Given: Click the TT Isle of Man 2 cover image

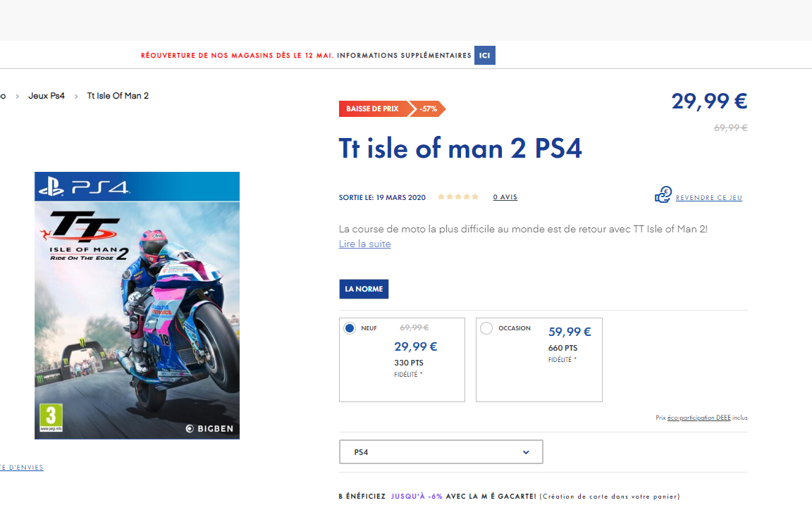Looking at the screenshot, I should (x=137, y=306).
